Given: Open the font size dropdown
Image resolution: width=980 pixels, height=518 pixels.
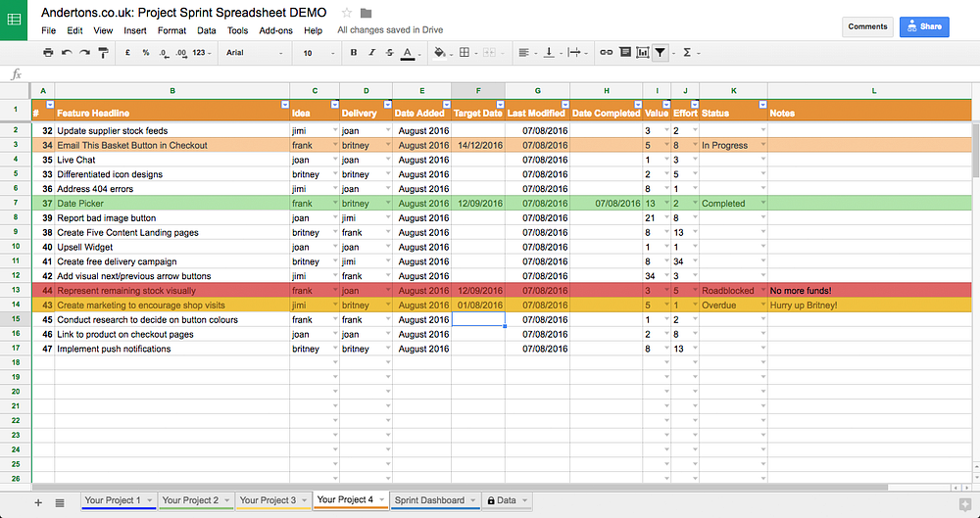Looking at the screenshot, I should point(318,53).
